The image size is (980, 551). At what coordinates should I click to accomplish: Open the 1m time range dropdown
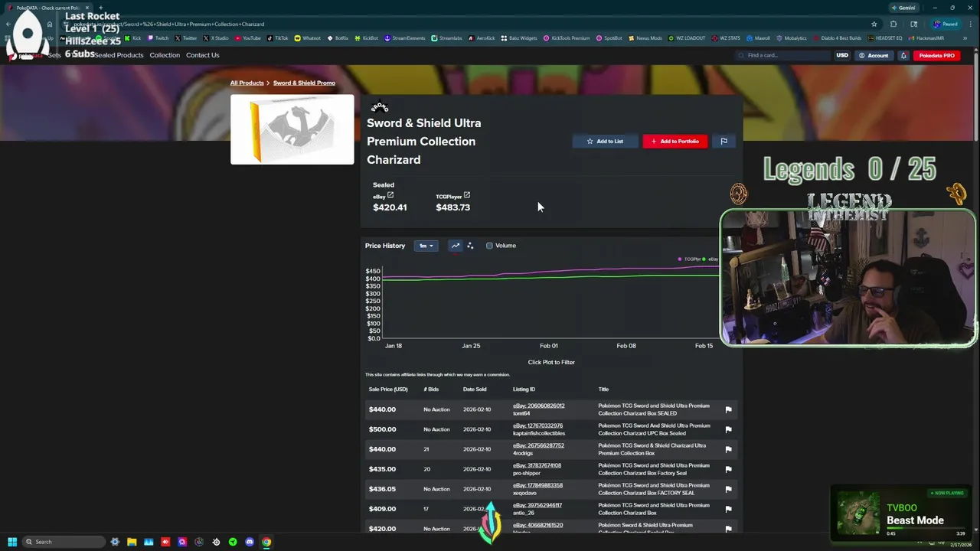[x=426, y=246]
